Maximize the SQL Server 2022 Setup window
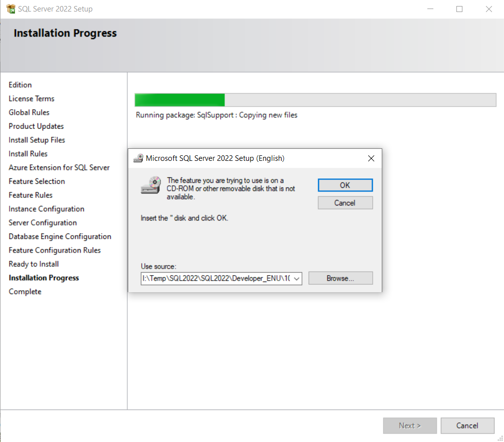504x442 pixels. (x=459, y=9)
